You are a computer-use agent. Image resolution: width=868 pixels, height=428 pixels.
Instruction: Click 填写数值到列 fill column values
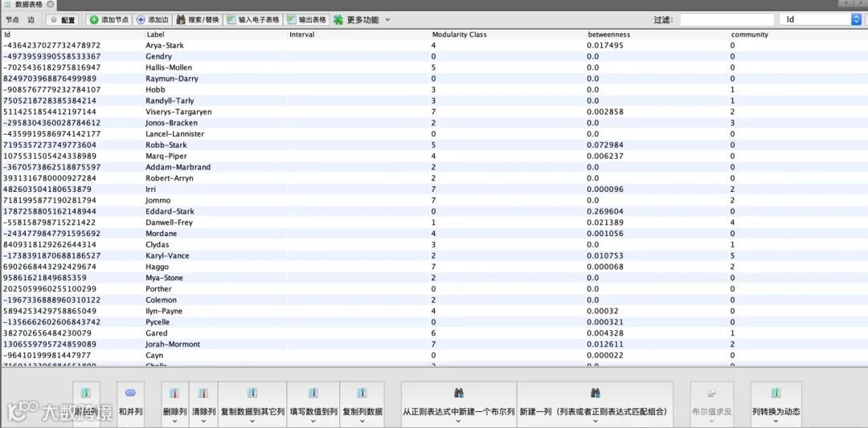tap(313, 403)
